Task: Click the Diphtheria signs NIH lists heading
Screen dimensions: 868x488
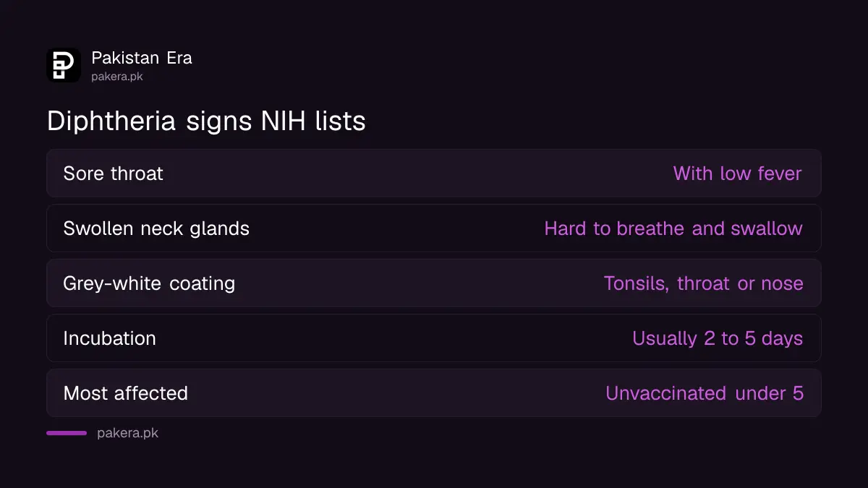Action: 206,121
